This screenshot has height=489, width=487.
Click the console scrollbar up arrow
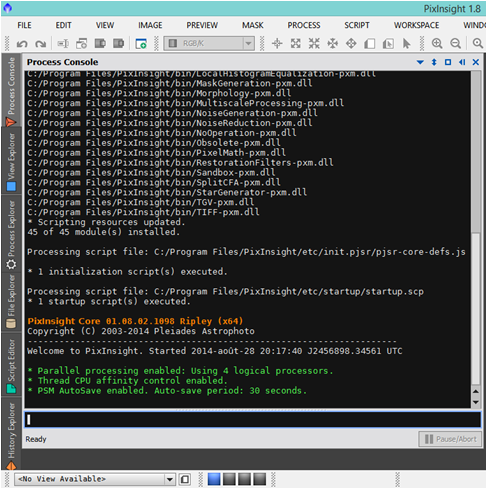476,392
